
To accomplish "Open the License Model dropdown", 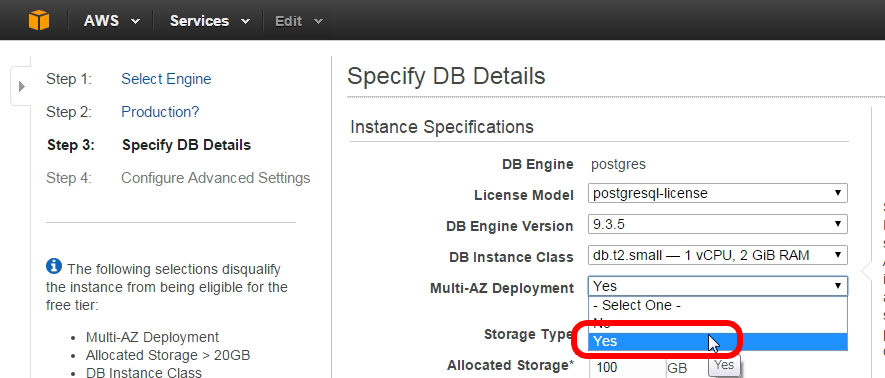I will point(717,194).
